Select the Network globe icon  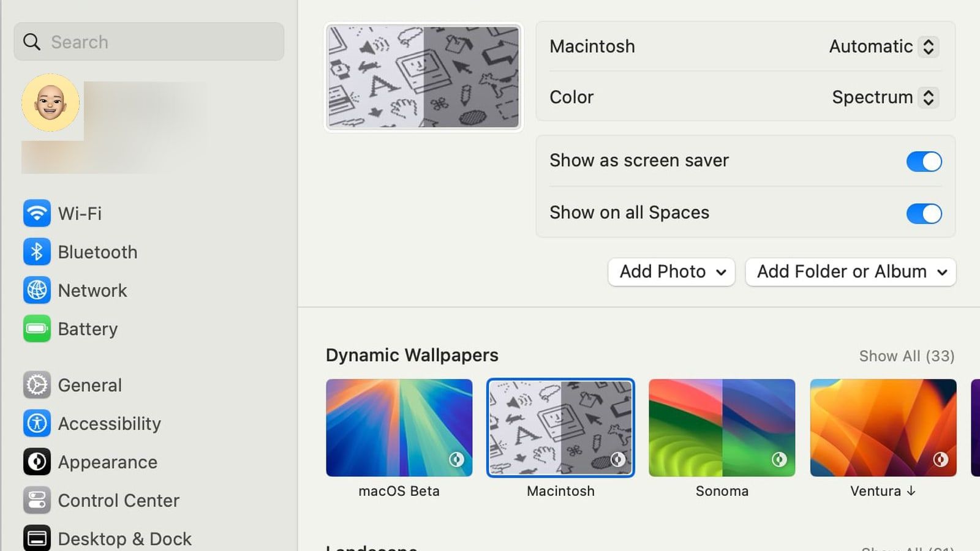pos(37,290)
